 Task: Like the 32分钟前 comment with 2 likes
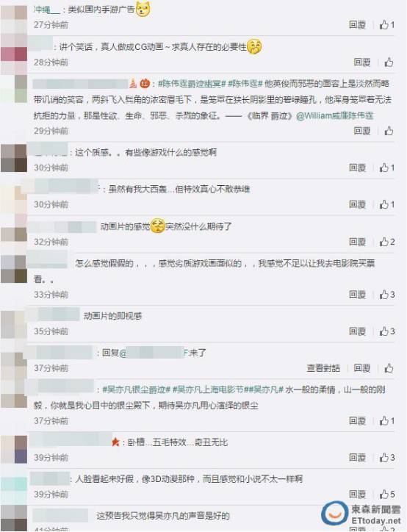click(387, 242)
